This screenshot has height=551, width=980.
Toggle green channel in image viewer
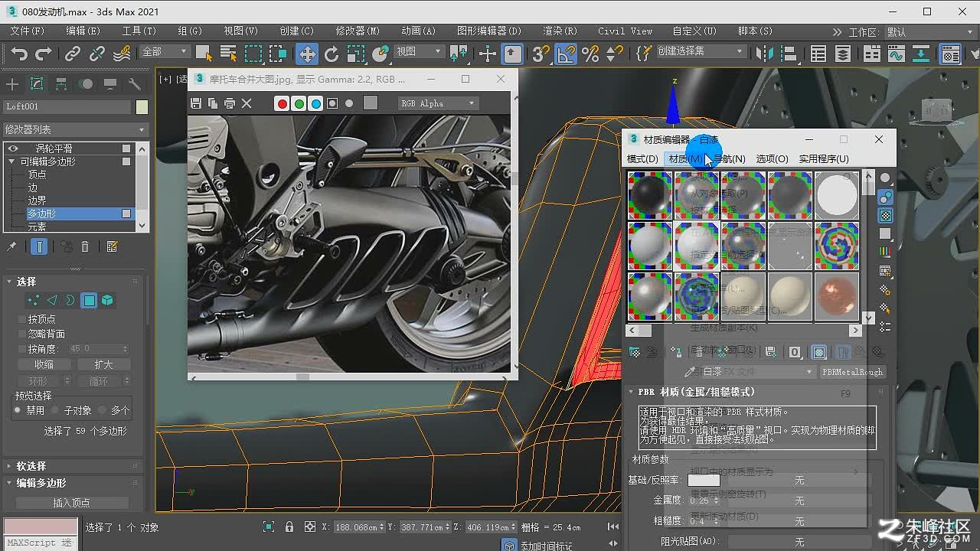coord(299,103)
